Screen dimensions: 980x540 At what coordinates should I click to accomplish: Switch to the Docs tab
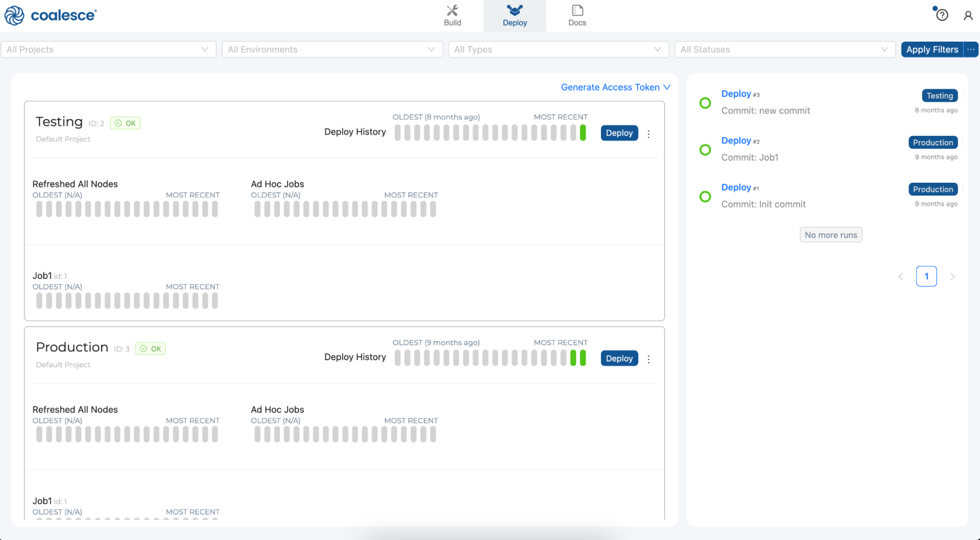click(577, 16)
